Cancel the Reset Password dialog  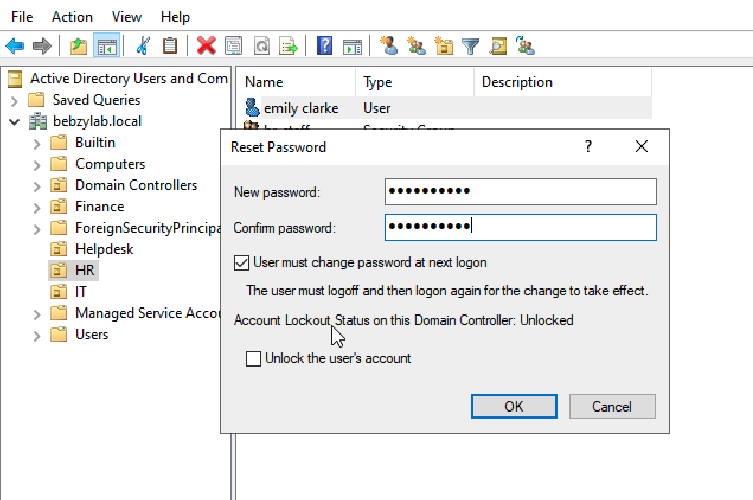pyautogui.click(x=612, y=406)
